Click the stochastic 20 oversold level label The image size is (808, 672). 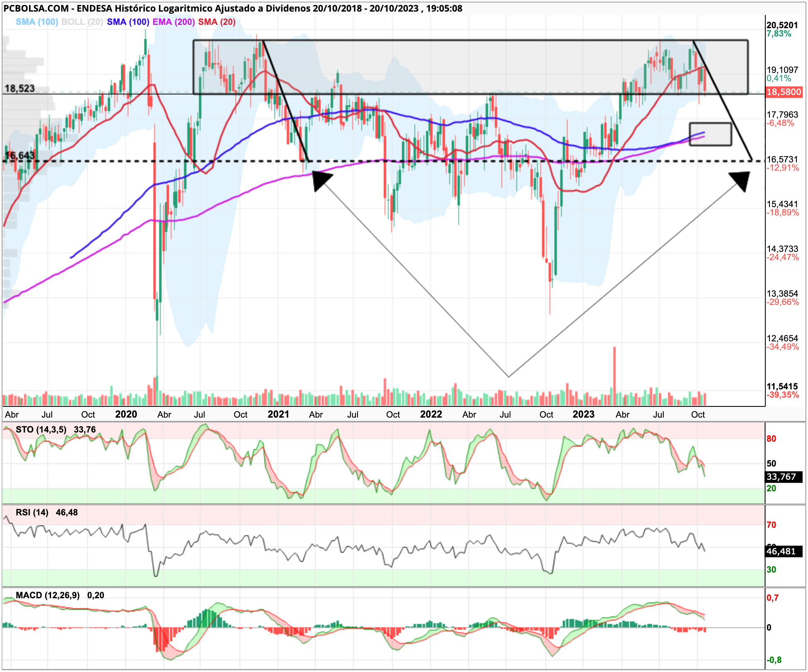click(x=771, y=488)
